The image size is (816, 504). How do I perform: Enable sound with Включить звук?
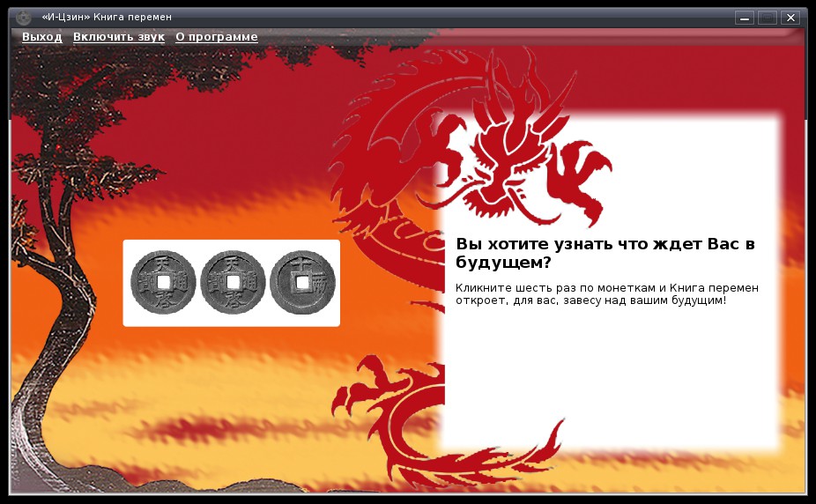coord(119,37)
